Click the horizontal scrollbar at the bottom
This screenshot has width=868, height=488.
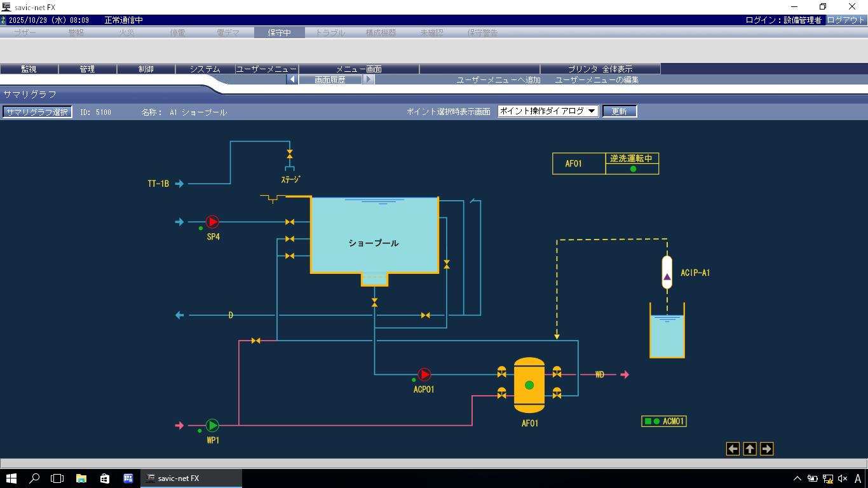tap(433, 463)
